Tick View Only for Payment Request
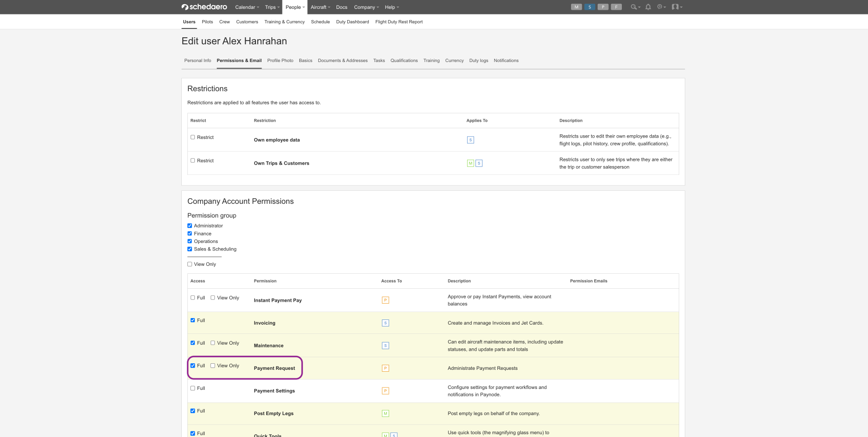 pos(213,366)
